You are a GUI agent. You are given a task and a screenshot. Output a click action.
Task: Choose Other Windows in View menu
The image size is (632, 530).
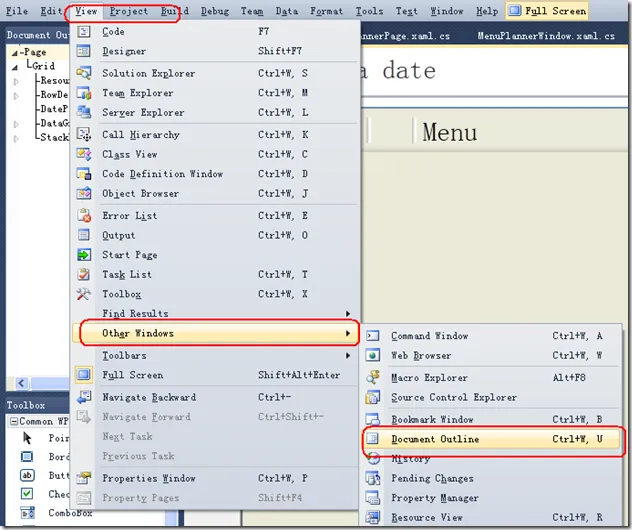(216, 333)
